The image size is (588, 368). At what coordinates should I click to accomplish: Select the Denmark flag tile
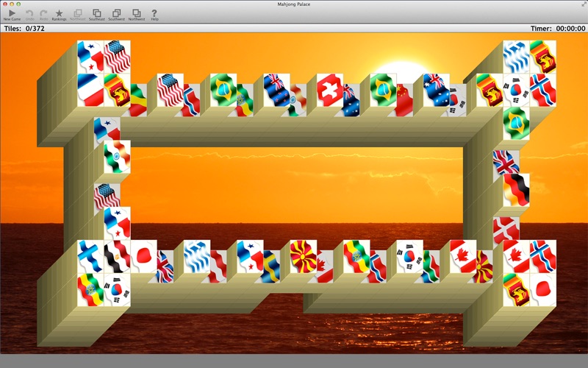pyautogui.click(x=506, y=230)
